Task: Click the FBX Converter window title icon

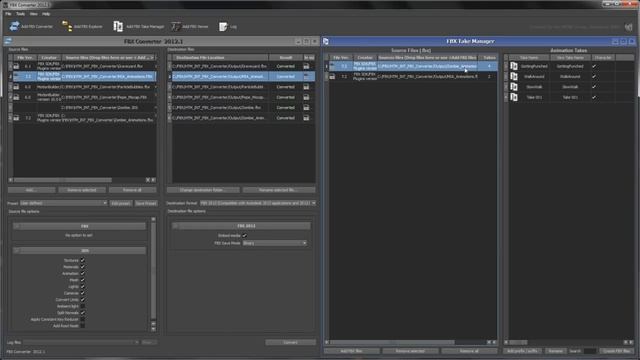Action: pyautogui.click(x=8, y=41)
